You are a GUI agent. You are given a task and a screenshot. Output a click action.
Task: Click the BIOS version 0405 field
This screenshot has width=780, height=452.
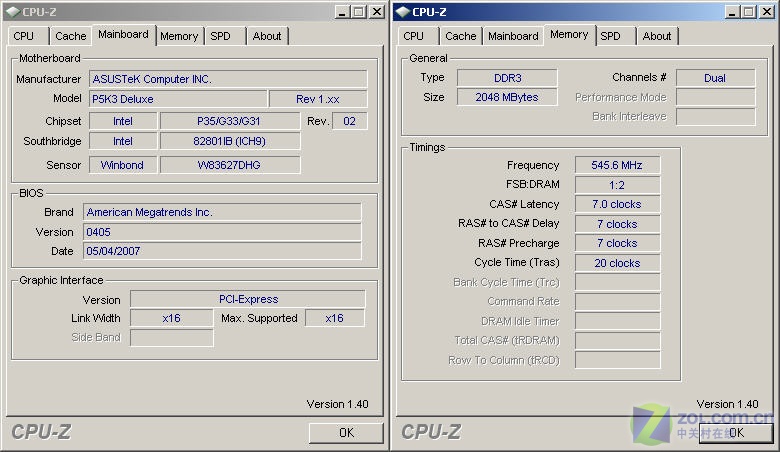click(222, 232)
